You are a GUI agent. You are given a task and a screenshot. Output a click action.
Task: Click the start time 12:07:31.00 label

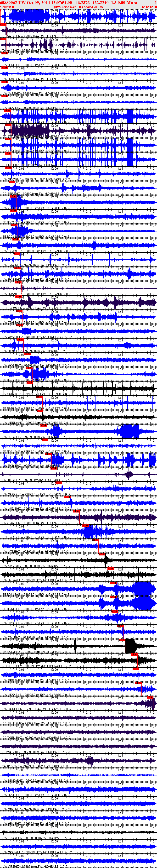[8, 7]
